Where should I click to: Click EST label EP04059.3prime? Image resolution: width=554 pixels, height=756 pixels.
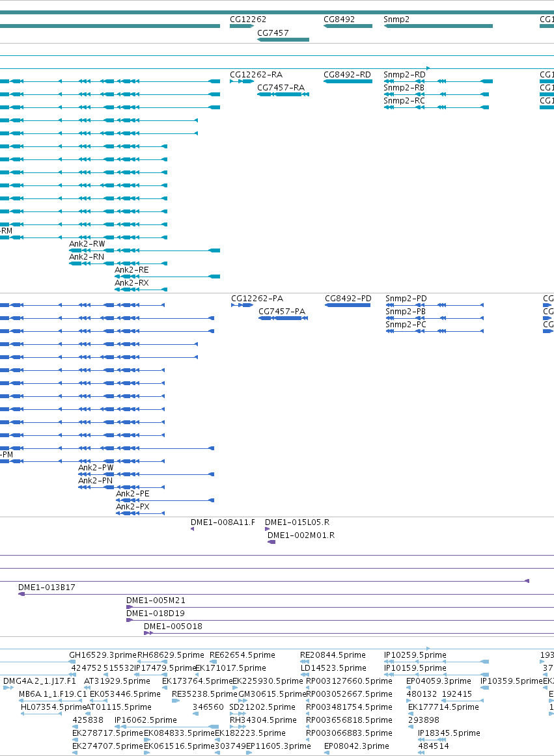(439, 681)
